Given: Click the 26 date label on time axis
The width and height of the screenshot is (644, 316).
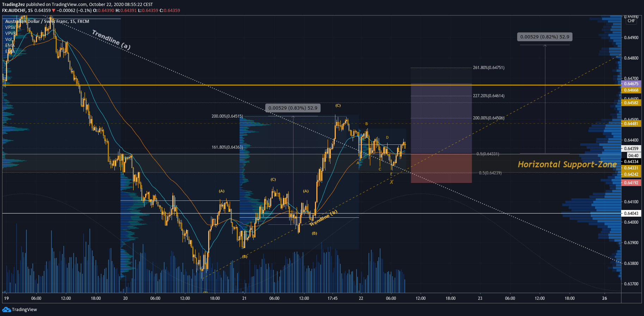Looking at the screenshot, I should 605,298.
